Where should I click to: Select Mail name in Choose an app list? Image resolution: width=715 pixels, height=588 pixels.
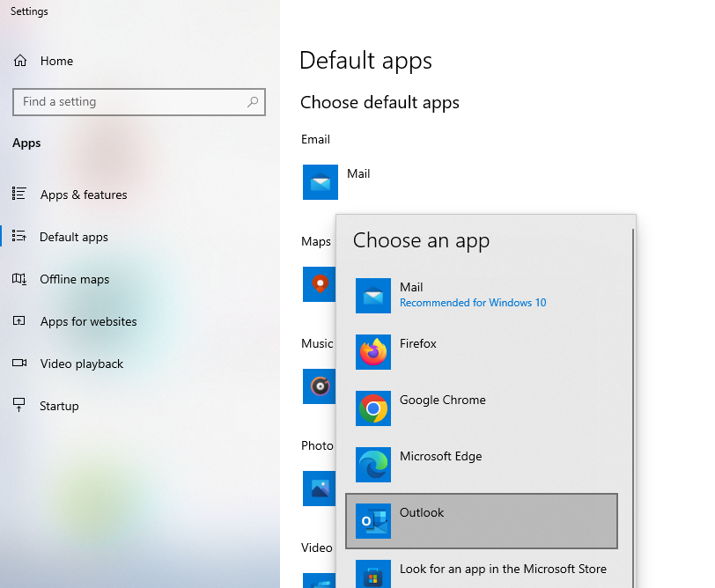pyautogui.click(x=411, y=287)
